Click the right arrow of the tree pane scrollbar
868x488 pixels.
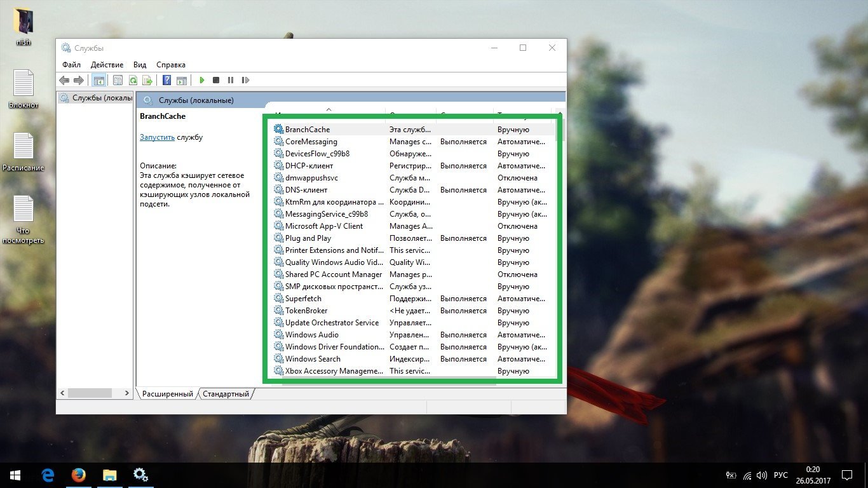click(127, 393)
